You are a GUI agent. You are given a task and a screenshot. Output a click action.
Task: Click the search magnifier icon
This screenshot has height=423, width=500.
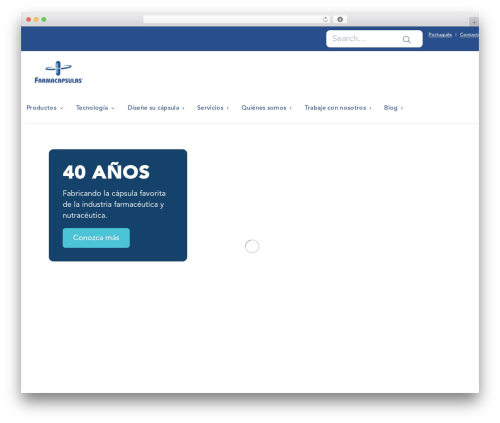406,39
